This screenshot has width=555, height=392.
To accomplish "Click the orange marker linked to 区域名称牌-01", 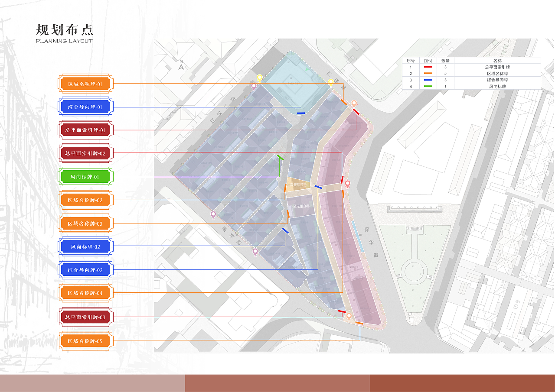I will point(344,102).
